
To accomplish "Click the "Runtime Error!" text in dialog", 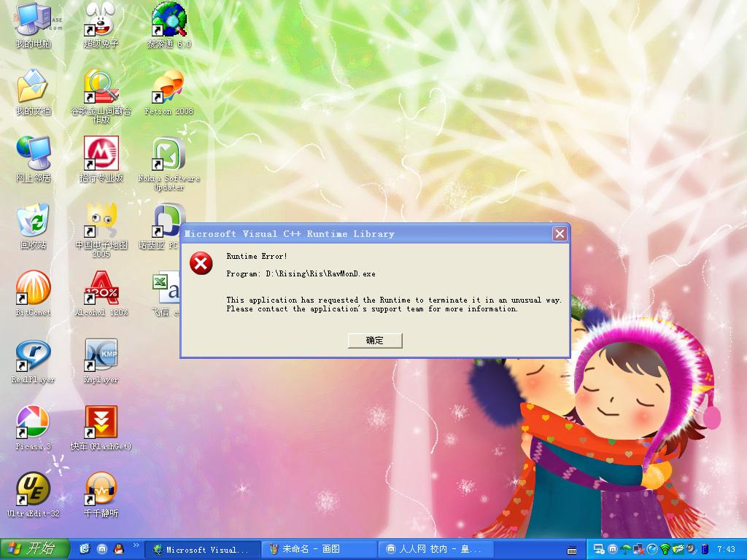I will [256, 256].
